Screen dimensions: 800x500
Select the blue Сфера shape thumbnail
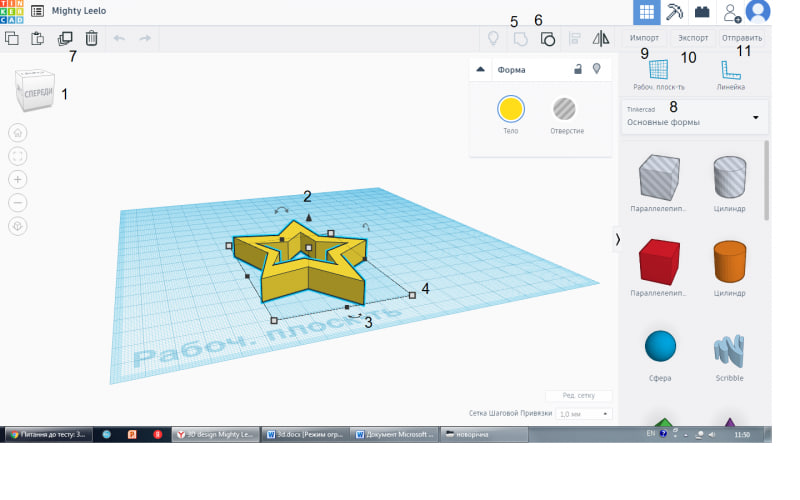pyautogui.click(x=660, y=346)
